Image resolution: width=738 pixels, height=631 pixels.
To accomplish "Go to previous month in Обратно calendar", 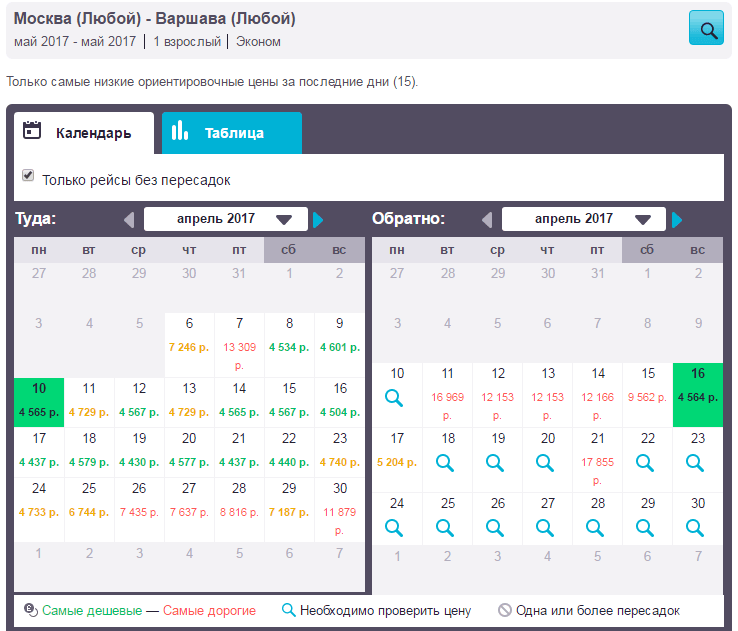I will click(488, 220).
